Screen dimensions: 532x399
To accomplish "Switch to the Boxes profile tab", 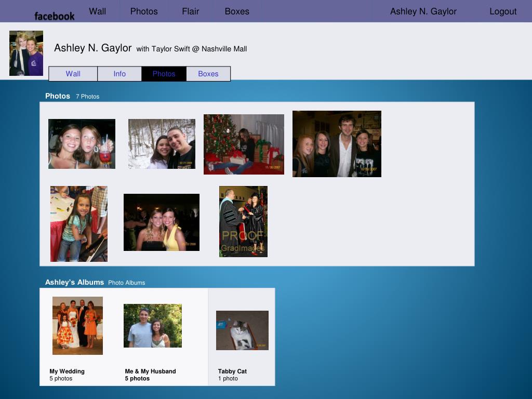I will (x=208, y=74).
